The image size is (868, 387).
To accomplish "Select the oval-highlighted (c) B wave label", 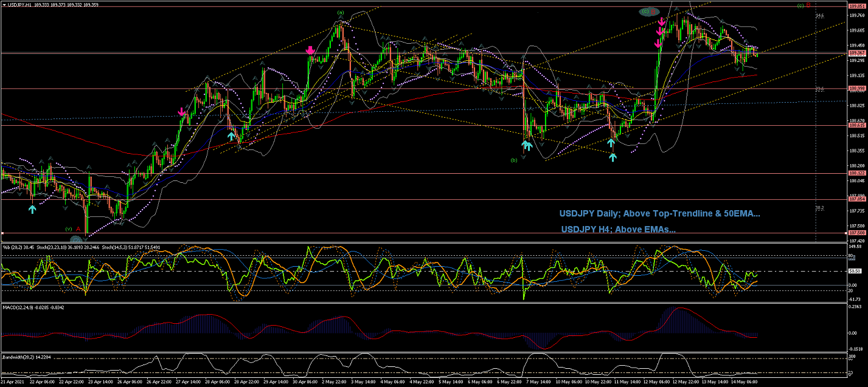I will [x=649, y=11].
